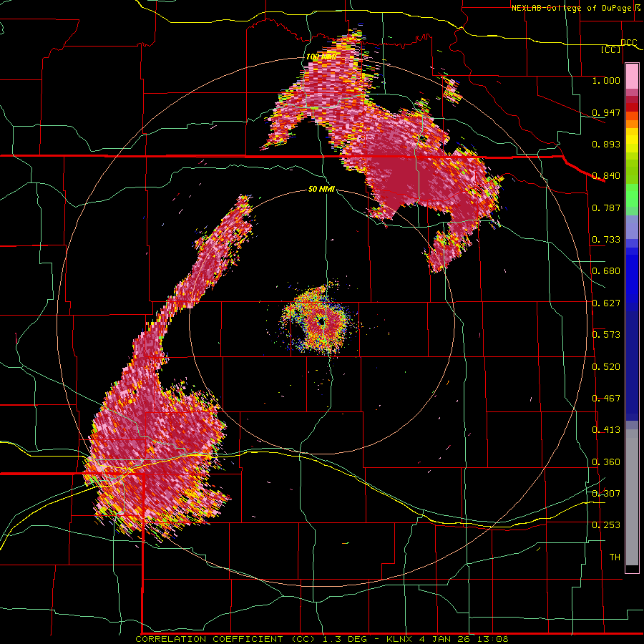Click the DCC label above the color scale

628,43
